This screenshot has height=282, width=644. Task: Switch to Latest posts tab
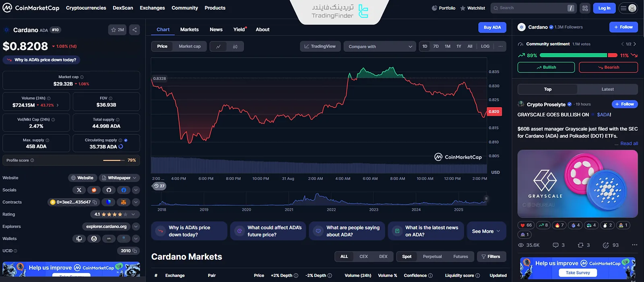[x=607, y=89]
